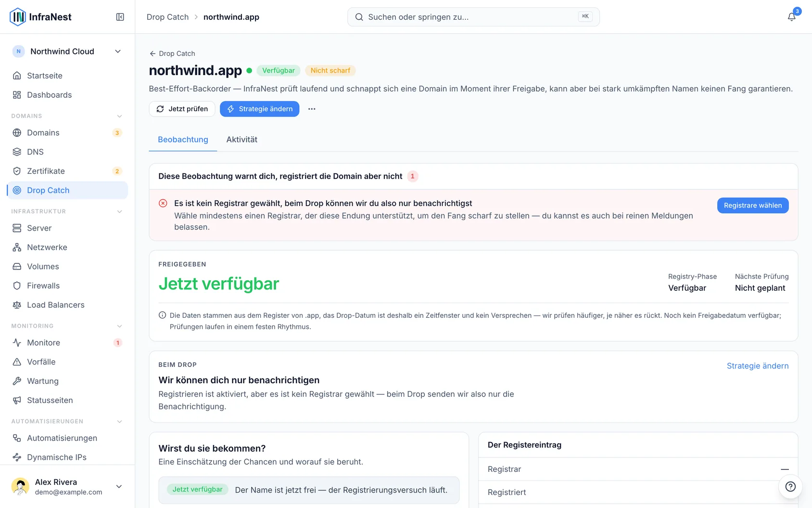812x508 pixels.
Task: Open the help question-mark button
Action: 790,486
